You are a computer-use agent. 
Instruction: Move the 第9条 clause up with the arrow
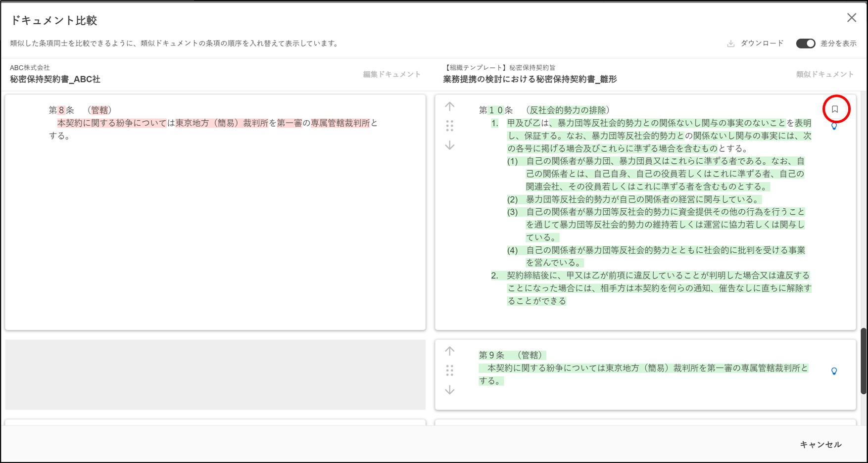click(x=449, y=351)
